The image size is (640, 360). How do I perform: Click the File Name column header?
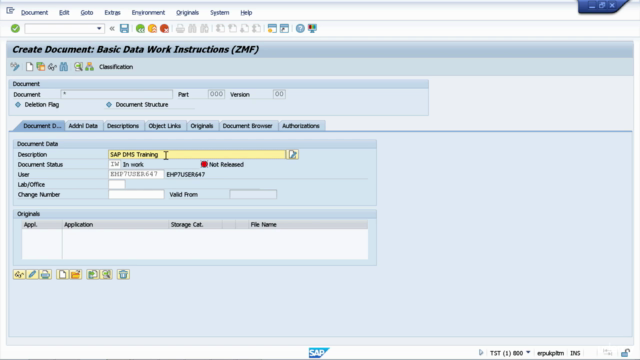point(308,224)
